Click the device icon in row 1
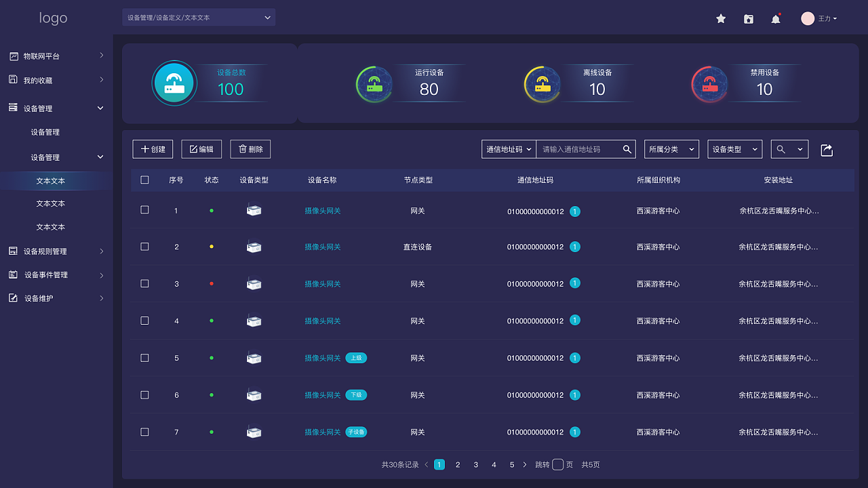The width and height of the screenshot is (868, 488). [x=254, y=211]
